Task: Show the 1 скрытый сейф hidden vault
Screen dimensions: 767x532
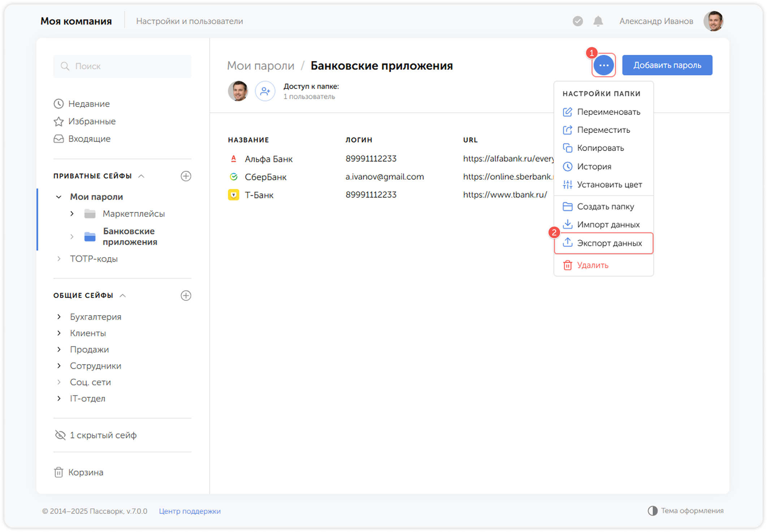Action: [x=96, y=435]
